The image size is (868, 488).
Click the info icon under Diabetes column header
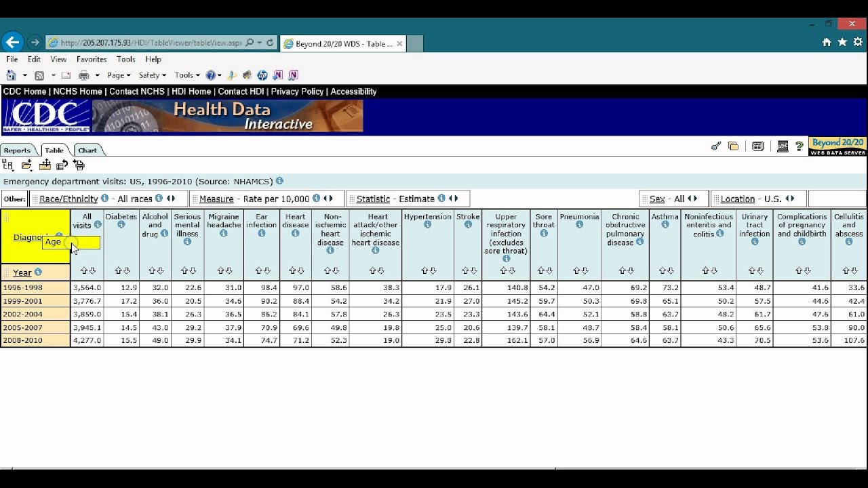(121, 225)
